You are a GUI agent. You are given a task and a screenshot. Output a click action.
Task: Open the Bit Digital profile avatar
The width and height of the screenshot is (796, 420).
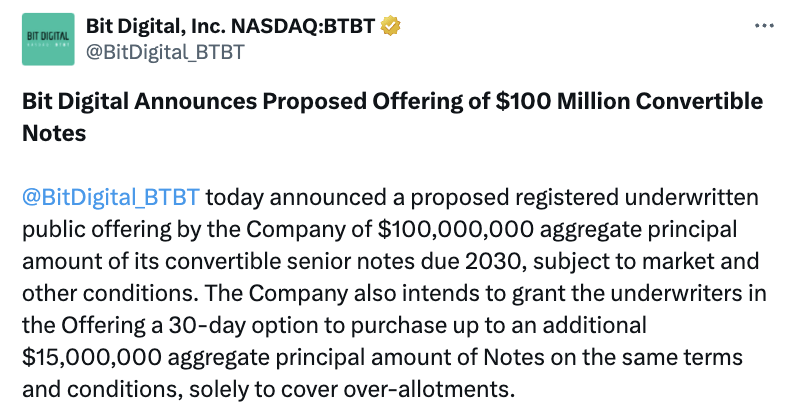48,40
